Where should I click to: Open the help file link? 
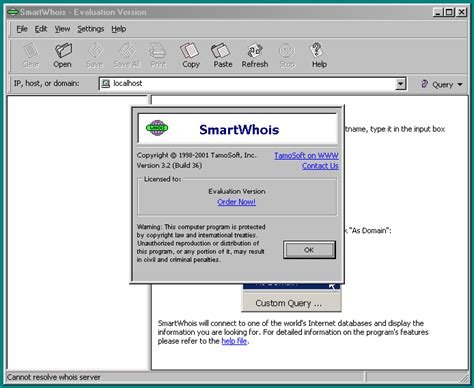234,341
